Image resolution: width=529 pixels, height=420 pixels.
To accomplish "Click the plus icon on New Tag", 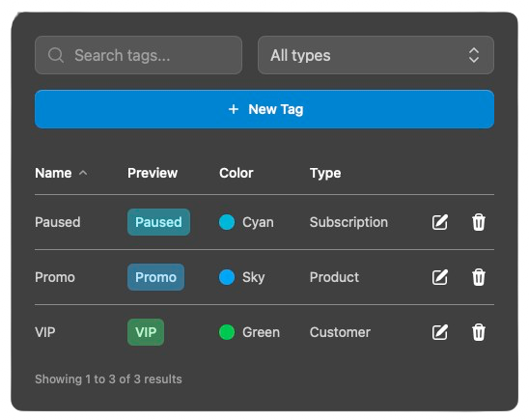I will 234,109.
